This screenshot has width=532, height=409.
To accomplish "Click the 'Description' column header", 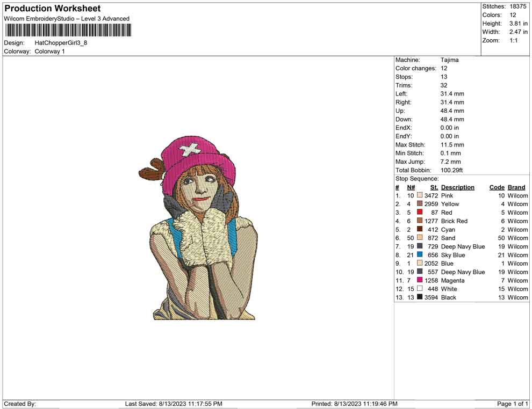I will click(458, 187).
